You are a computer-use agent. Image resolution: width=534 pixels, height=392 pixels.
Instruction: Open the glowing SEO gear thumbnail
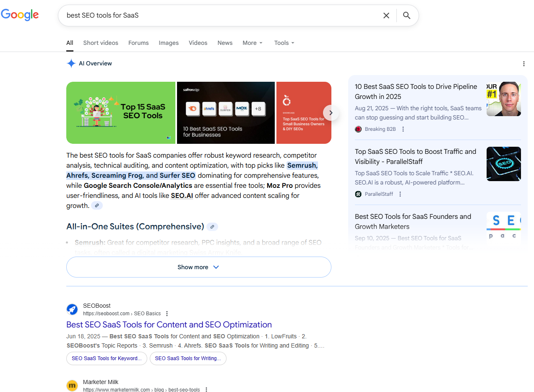(x=504, y=164)
